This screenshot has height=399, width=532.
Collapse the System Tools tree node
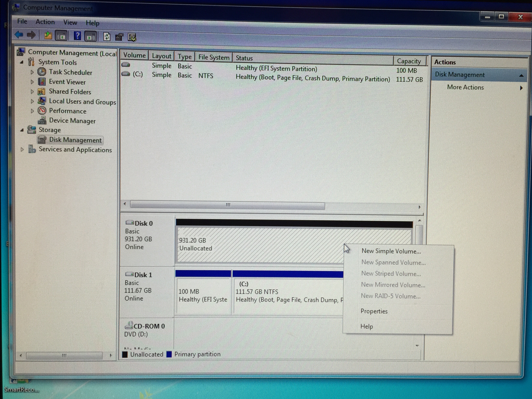[x=22, y=62]
